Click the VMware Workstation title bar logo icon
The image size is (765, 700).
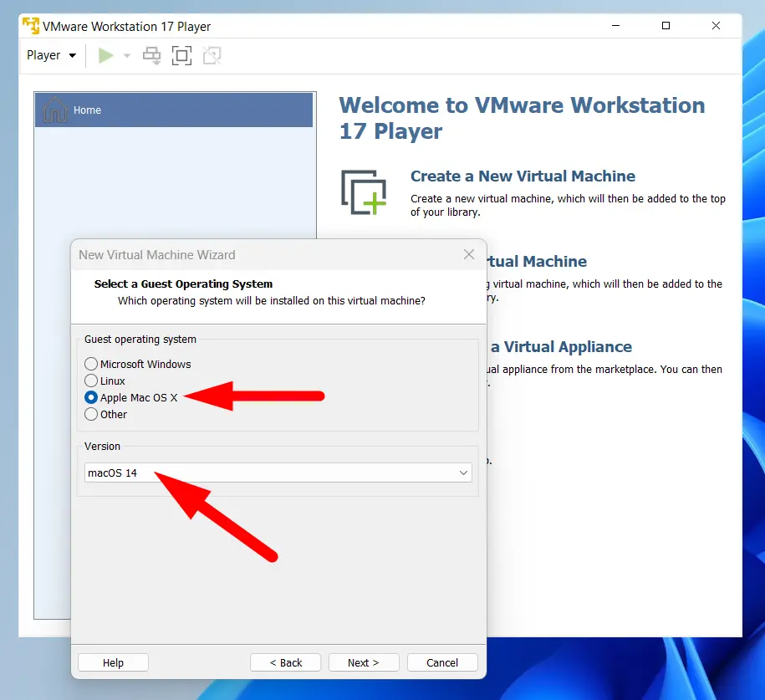click(x=31, y=26)
